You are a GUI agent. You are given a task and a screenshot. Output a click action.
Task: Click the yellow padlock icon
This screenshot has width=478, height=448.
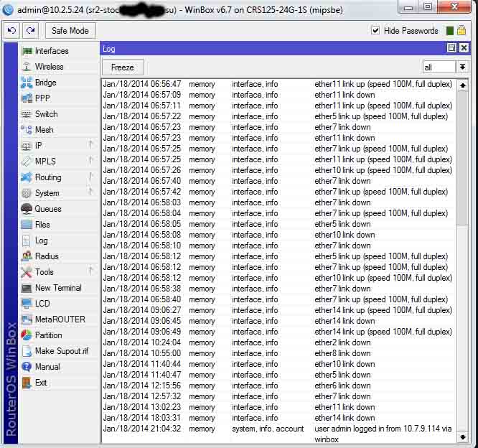[x=461, y=30]
